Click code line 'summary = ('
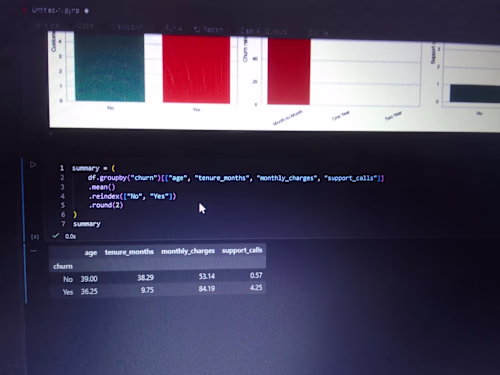 tap(94, 168)
